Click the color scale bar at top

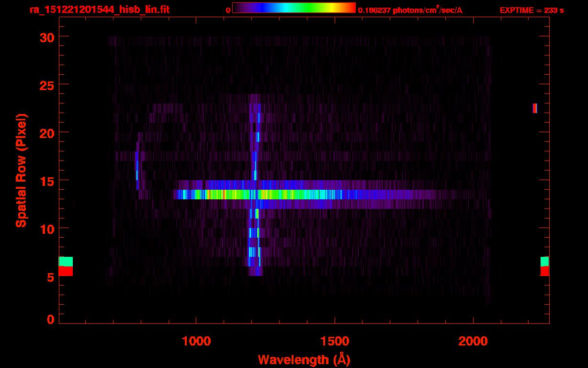pyautogui.click(x=294, y=8)
